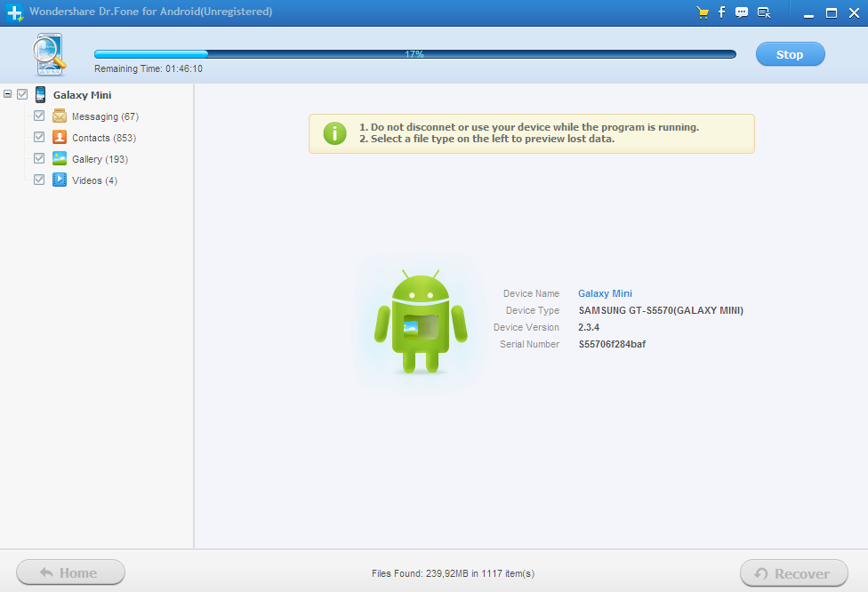Image resolution: width=868 pixels, height=592 pixels.
Task: Toggle the Galaxy Mini device checkbox
Action: coord(22,94)
